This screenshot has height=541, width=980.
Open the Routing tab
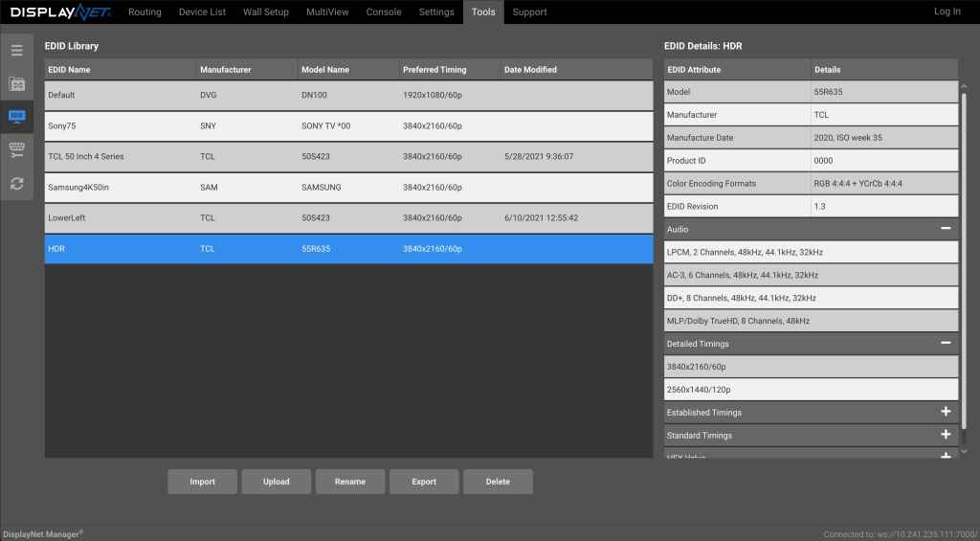[x=145, y=11]
